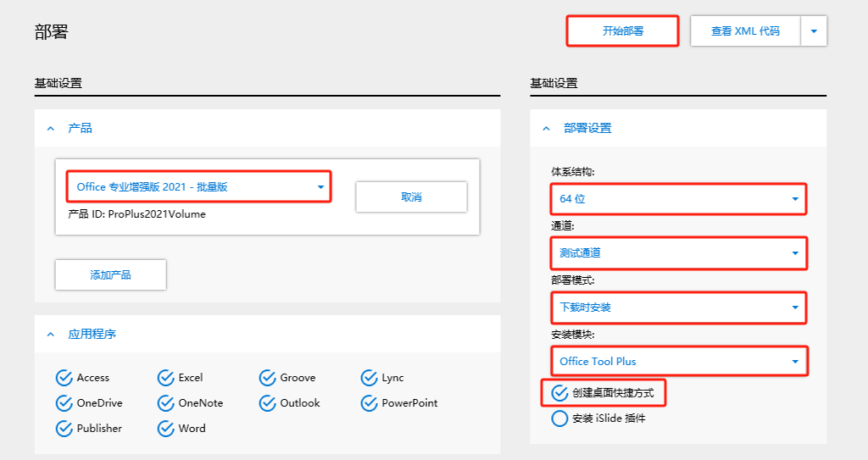The image size is (868, 460).
Task: Click the 通道: label
Action: (563, 226)
